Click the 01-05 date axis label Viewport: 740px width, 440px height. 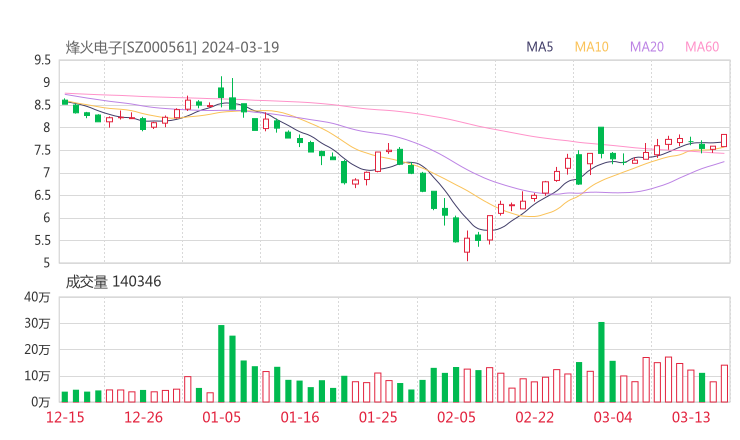pyautogui.click(x=221, y=417)
